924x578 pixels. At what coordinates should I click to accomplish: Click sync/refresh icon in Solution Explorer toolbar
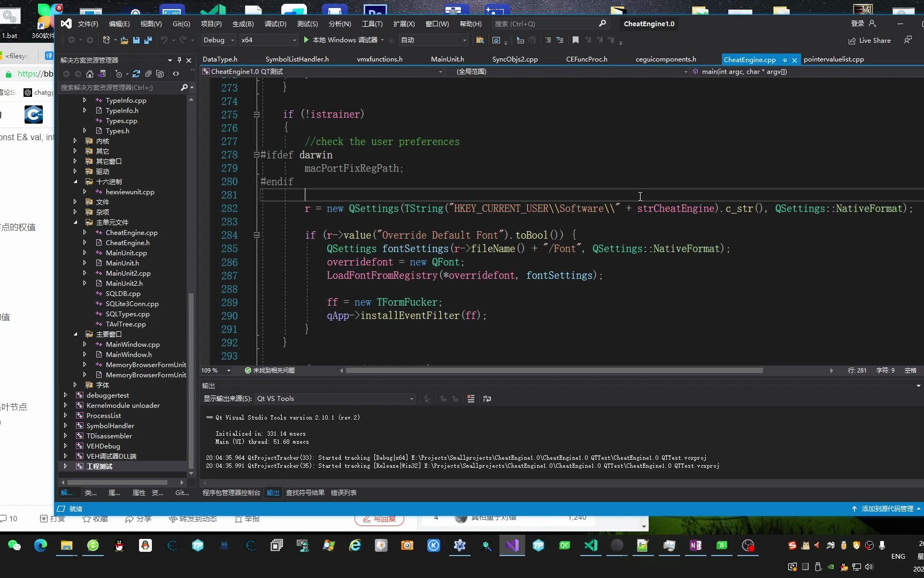point(136,74)
